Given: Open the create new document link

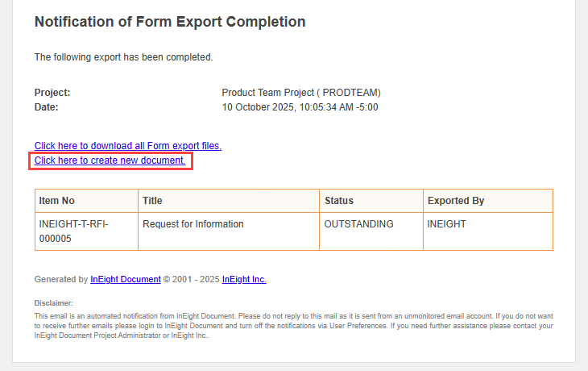Looking at the screenshot, I should click(x=110, y=161).
